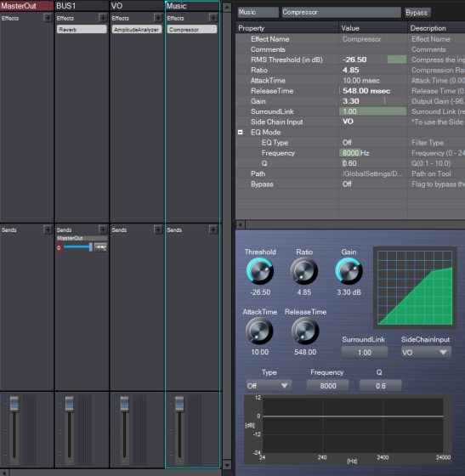This screenshot has width=465, height=476.
Task: Select the BUS1 channel header
Action: click(82, 6)
